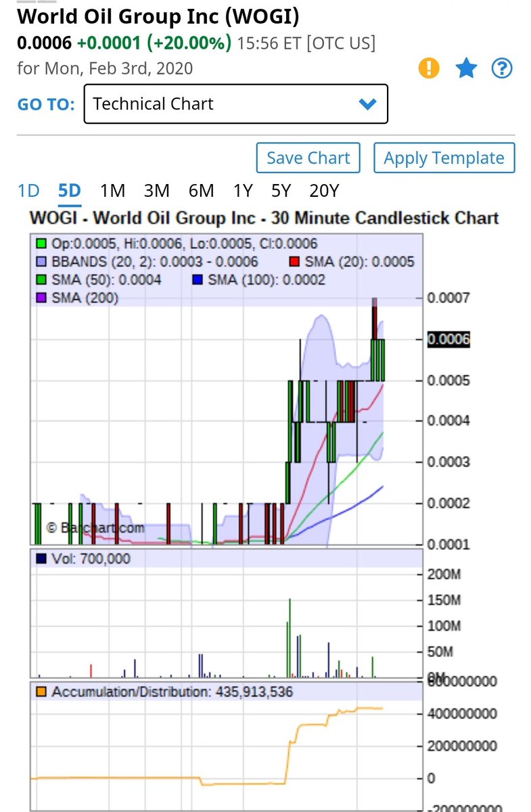The width and height of the screenshot is (531, 812).
Task: Click the dropdown chevron arrow
Action: [x=367, y=104]
